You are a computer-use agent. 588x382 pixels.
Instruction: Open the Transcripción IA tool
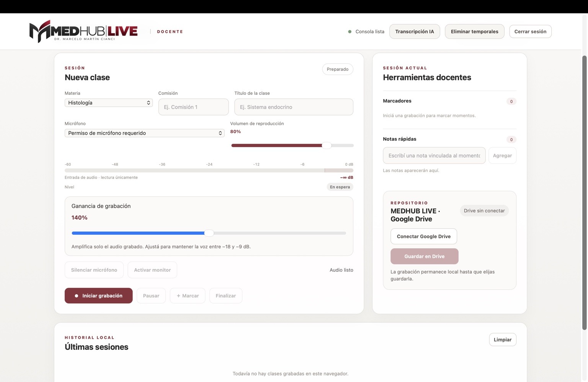pos(415,31)
